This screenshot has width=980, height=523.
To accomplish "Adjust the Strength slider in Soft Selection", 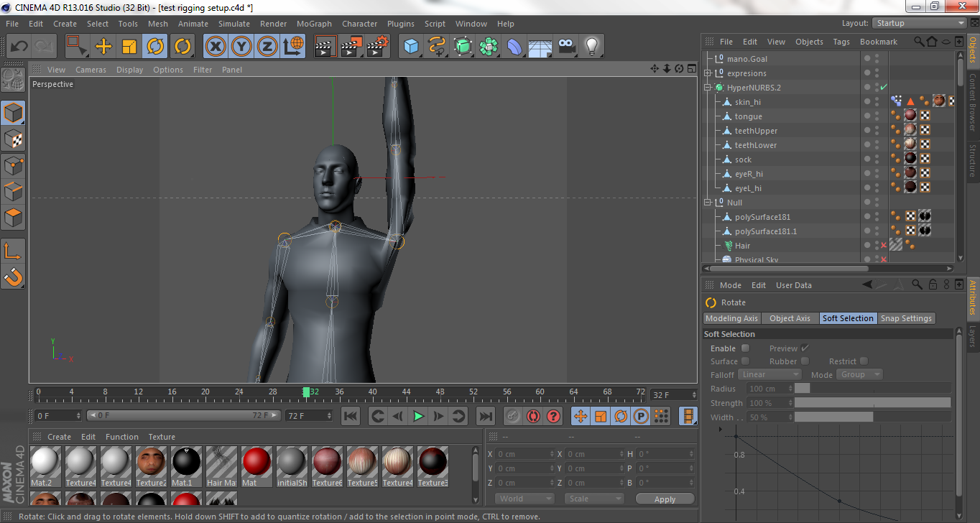I will click(x=872, y=403).
